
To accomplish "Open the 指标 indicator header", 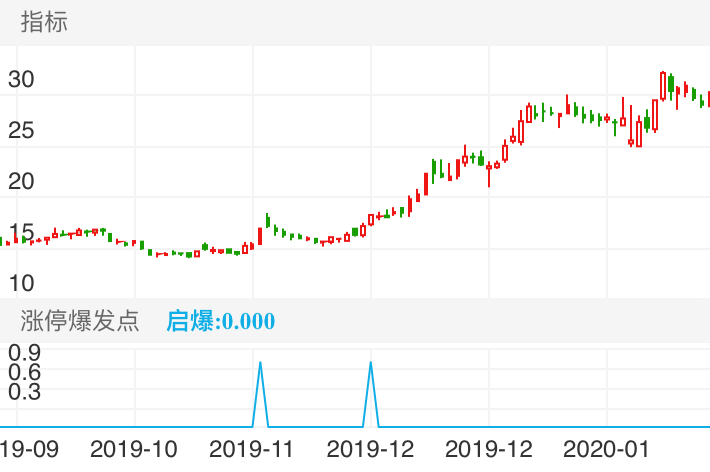I will (44, 22).
